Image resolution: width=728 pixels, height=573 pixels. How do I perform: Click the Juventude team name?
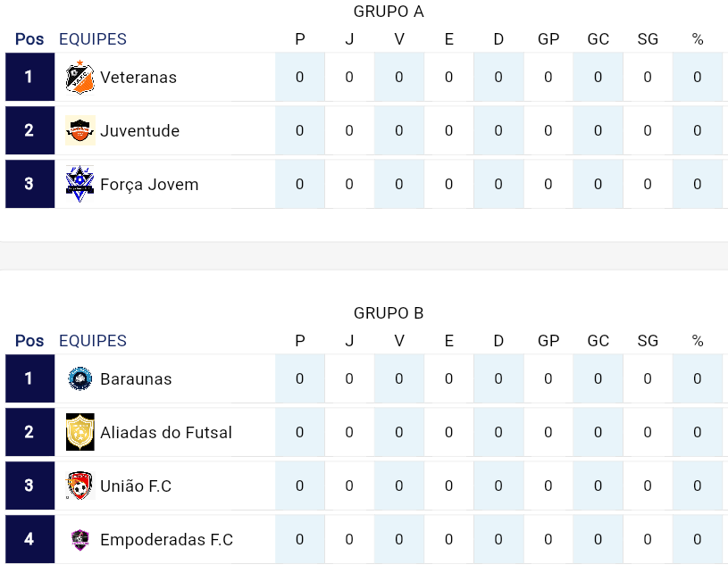(x=139, y=130)
